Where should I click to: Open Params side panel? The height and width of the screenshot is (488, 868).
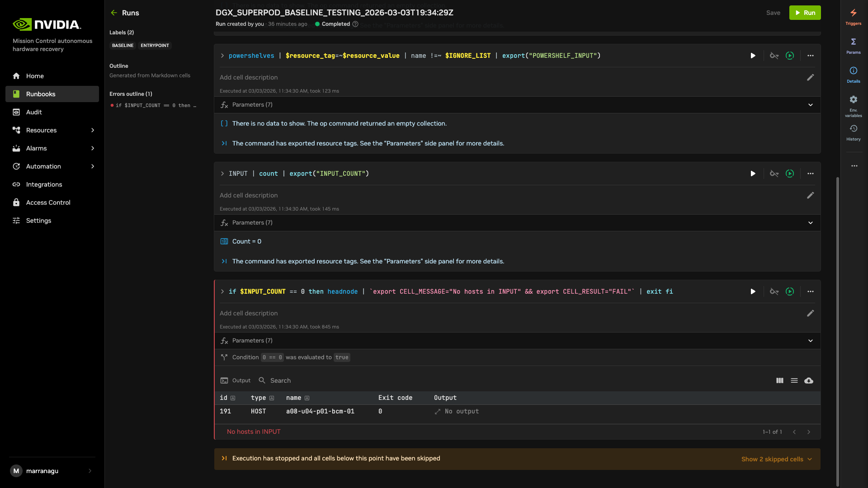point(853,46)
